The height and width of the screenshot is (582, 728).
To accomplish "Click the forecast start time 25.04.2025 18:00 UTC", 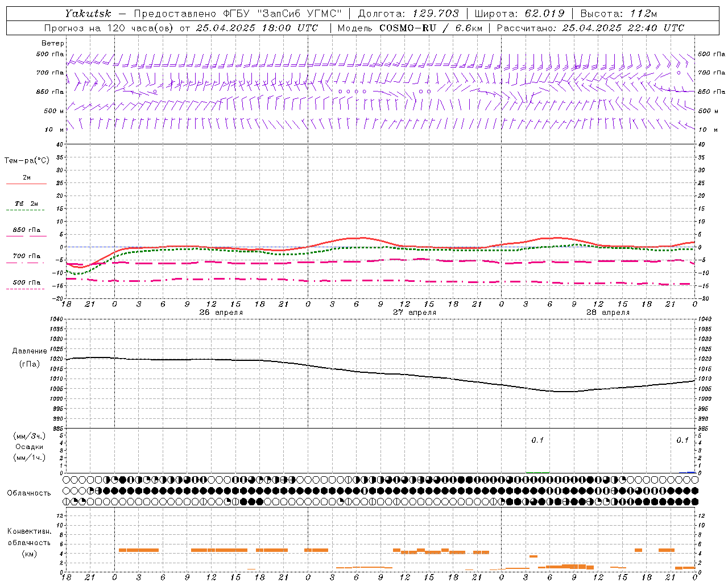I will point(257,28).
